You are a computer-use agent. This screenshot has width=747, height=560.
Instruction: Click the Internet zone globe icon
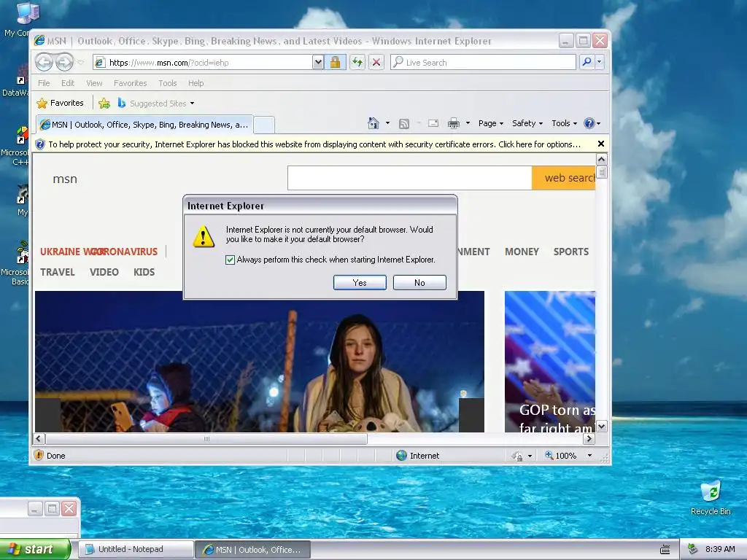point(402,456)
